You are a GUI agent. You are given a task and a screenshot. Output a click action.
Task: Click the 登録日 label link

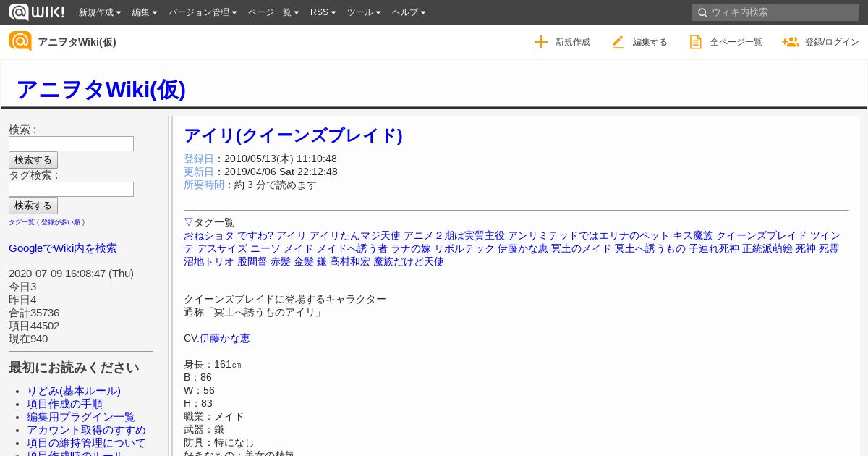click(x=199, y=159)
